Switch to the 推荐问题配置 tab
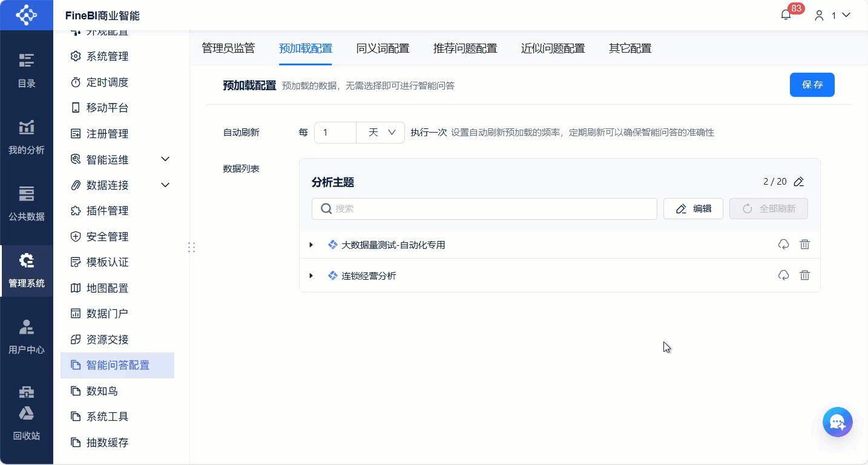This screenshot has width=868, height=465. pyautogui.click(x=464, y=47)
